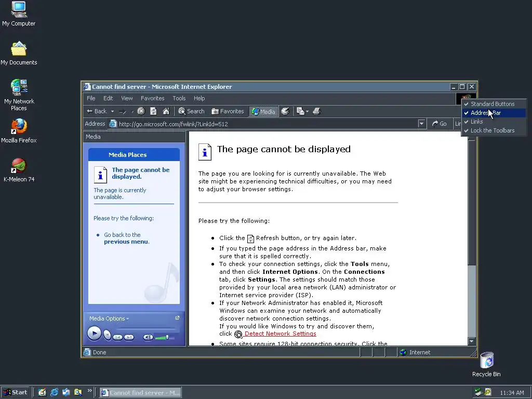This screenshot has width=532, height=399.
Task: Open the Forward button history dropdown arrow
Action: point(132,111)
